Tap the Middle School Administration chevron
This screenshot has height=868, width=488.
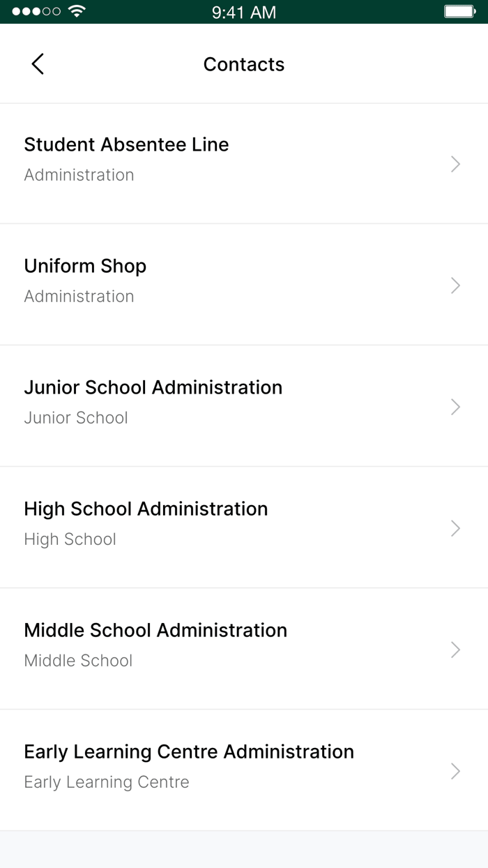[x=455, y=649]
